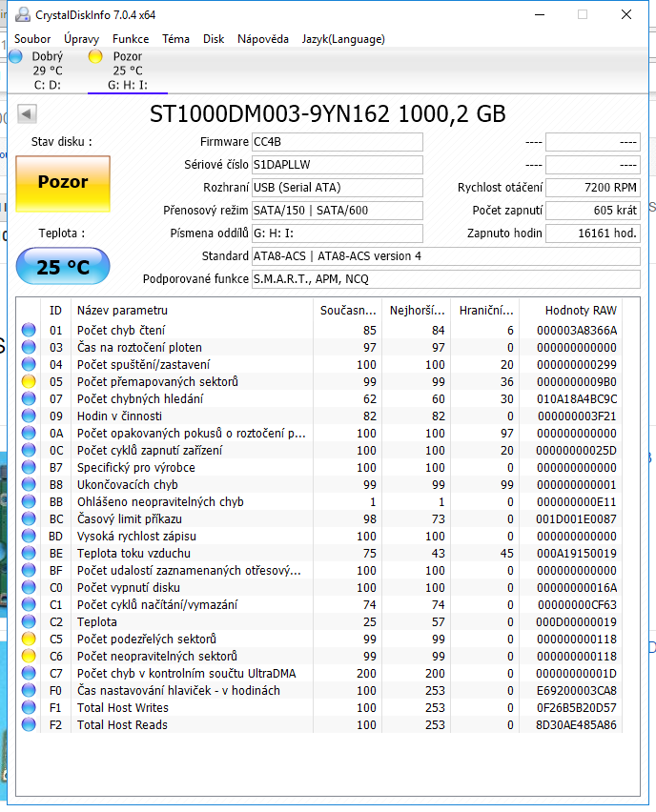The height and width of the screenshot is (812, 656).
Task: Click the Rozhraní field USB (Serial ATA)
Action: pos(338,188)
